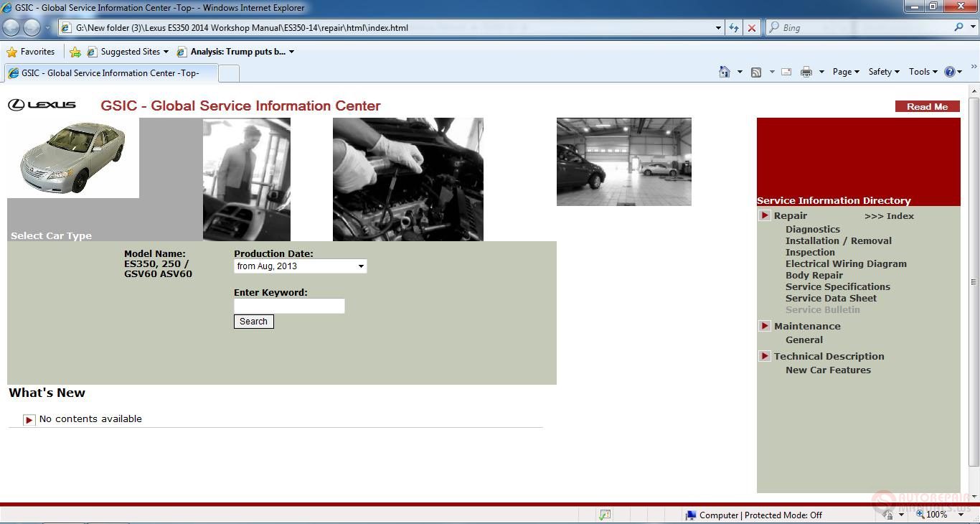Open the General maintenance link
Image resolution: width=980 pixels, height=524 pixels.
coord(804,340)
